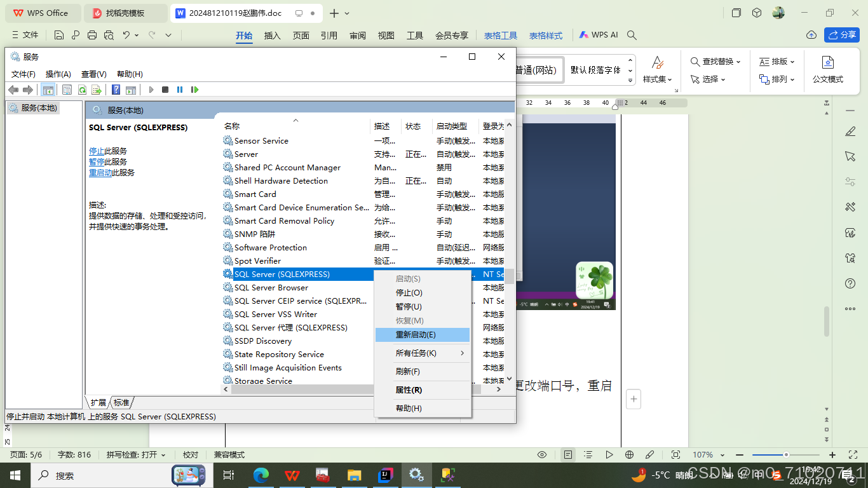Expand 所有任务(K) submenu

tap(423, 353)
